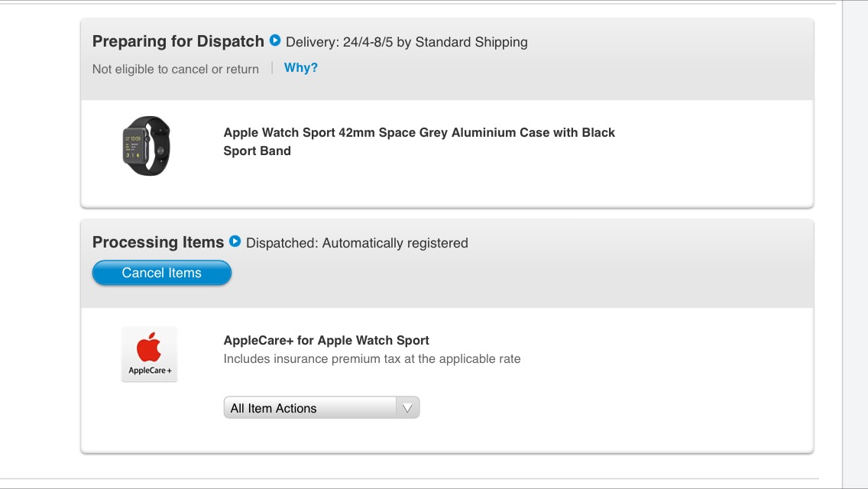Click blue arrow icon beside Processing Items
The width and height of the screenshot is (868, 489).
pyautogui.click(x=235, y=241)
